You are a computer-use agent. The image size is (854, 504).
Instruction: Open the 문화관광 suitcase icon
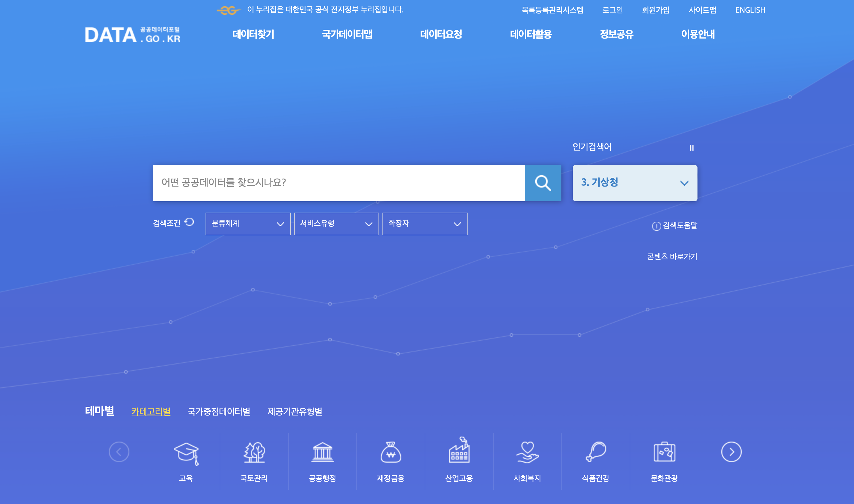(664, 452)
